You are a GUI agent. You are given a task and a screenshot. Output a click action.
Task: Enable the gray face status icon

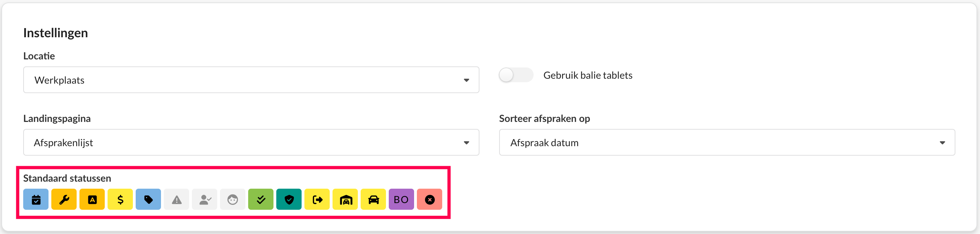(x=232, y=199)
